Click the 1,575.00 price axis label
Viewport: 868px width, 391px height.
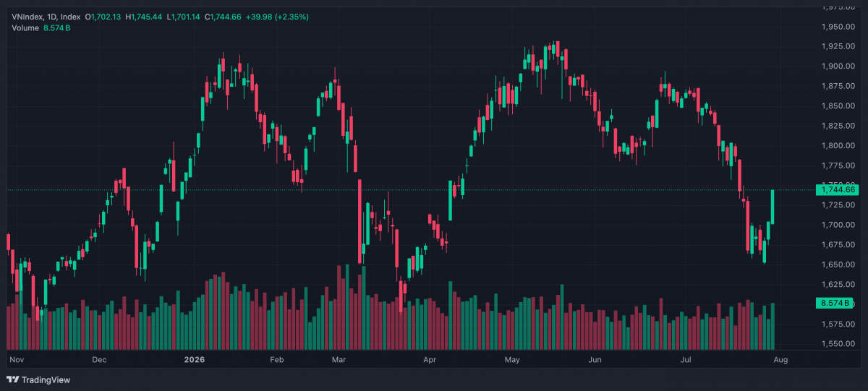[x=840, y=324]
